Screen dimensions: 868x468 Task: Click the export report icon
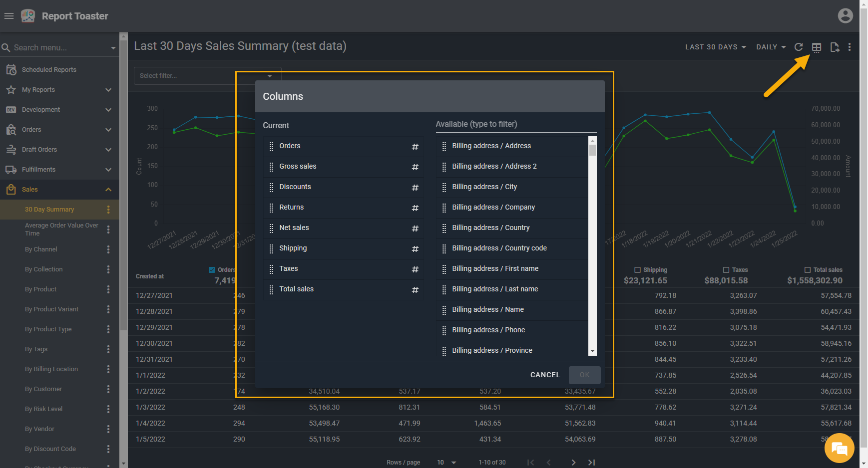point(835,47)
